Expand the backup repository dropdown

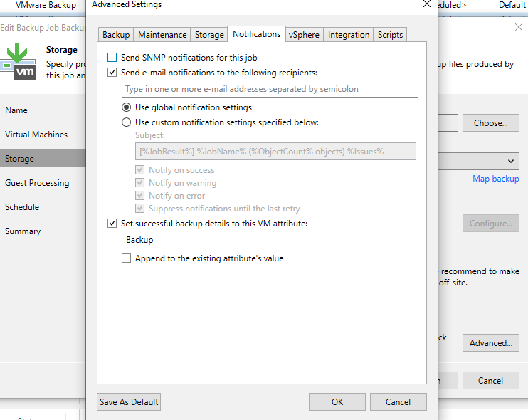512,162
